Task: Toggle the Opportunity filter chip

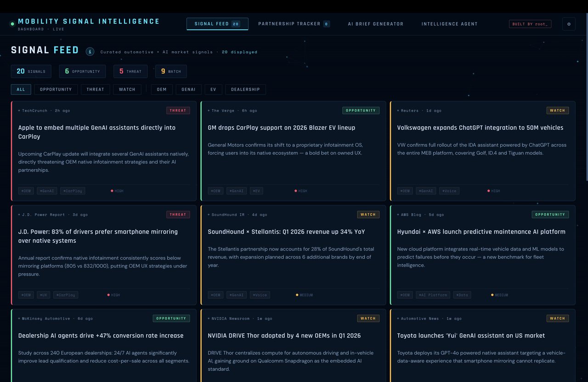Action: coord(56,89)
